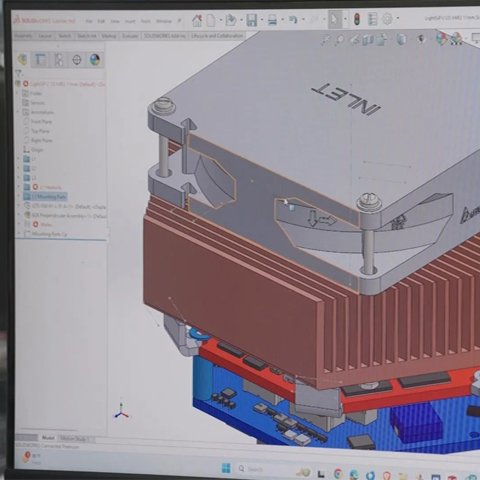This screenshot has height=480, width=480.
Task: Open the View Orientation icon
Action: point(381,40)
